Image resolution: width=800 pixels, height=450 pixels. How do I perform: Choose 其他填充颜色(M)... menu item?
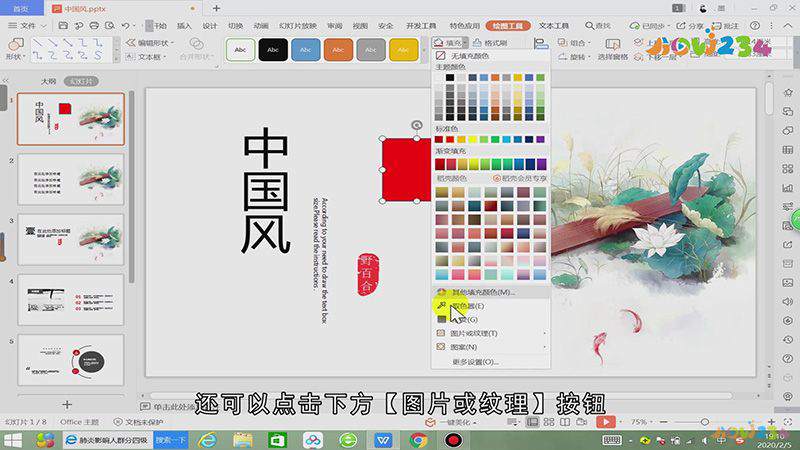[491, 292]
